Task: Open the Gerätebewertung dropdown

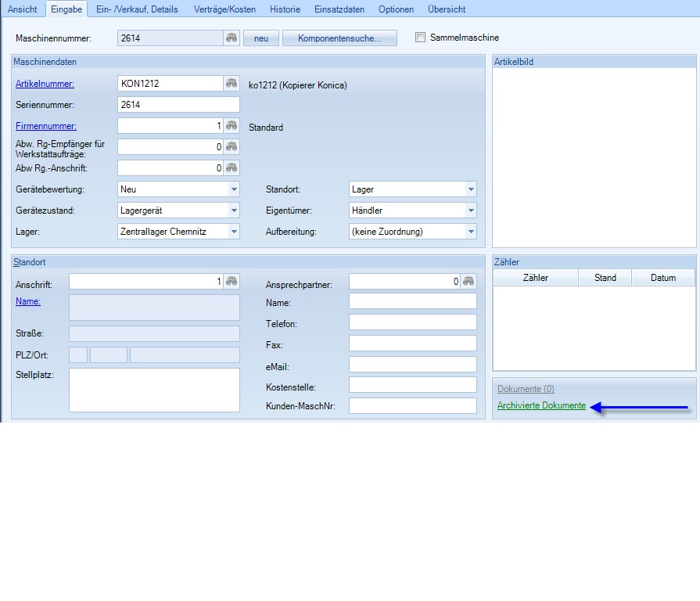Action: [234, 189]
